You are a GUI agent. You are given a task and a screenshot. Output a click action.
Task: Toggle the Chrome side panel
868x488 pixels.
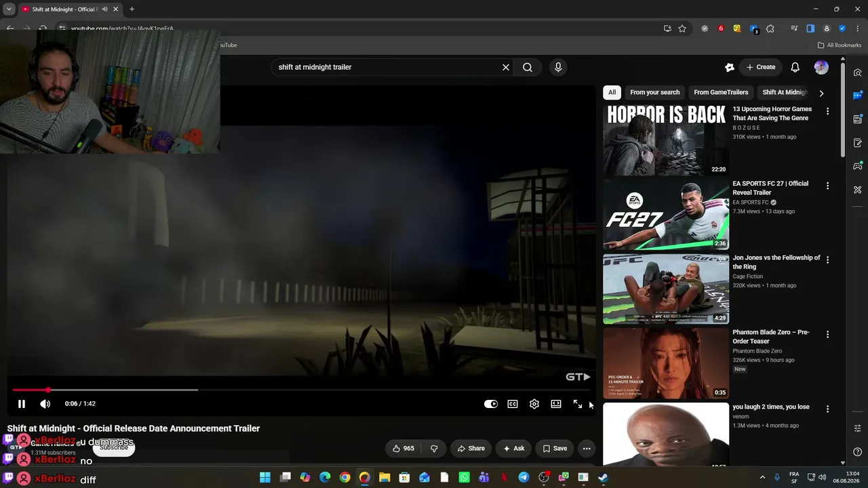tap(810, 28)
